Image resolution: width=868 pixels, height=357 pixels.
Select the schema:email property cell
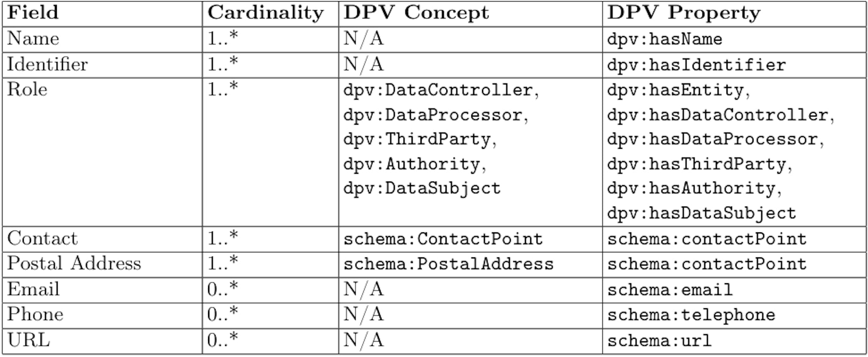pos(670,290)
